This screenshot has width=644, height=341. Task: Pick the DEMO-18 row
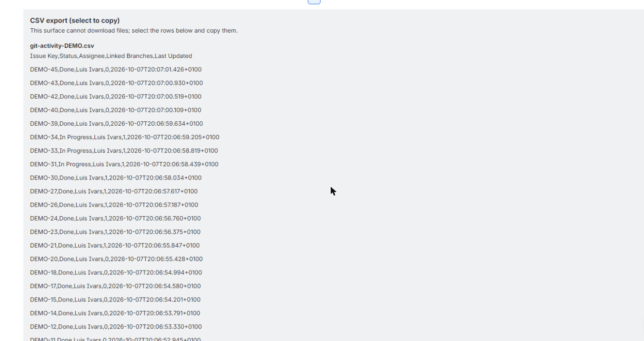(116, 272)
